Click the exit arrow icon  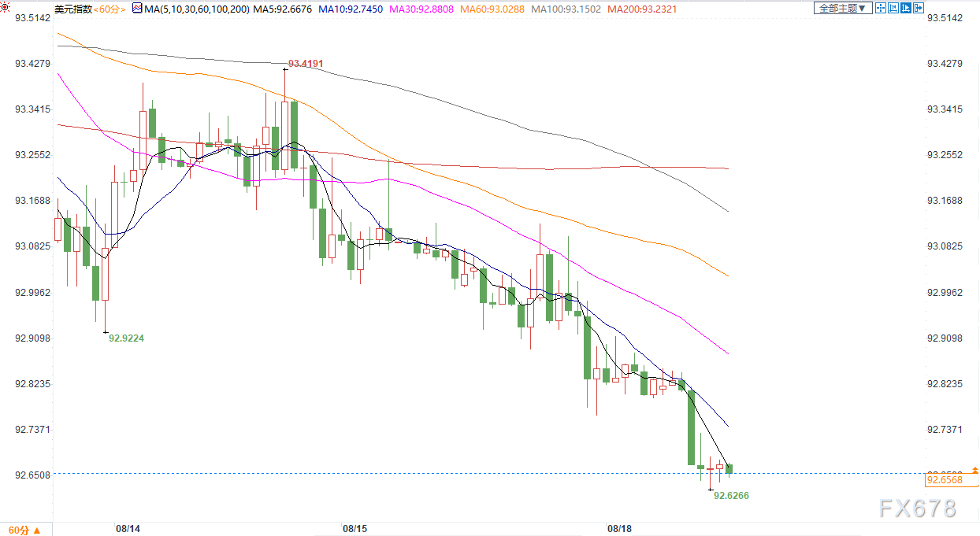[x=919, y=8]
